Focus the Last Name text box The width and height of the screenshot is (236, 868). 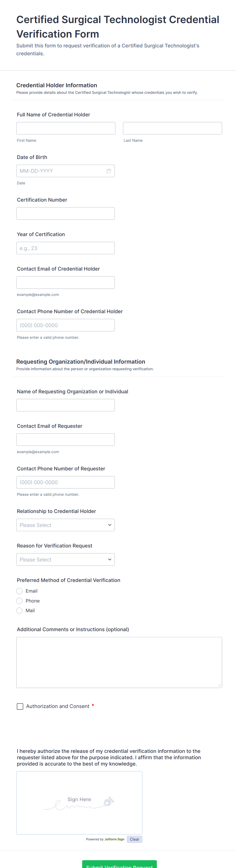pos(172,128)
